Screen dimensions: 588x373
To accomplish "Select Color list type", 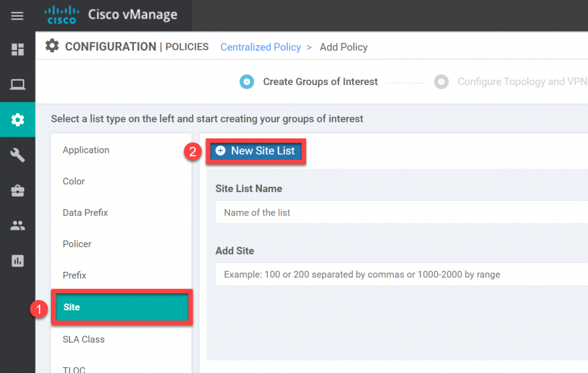I will [x=74, y=181].
